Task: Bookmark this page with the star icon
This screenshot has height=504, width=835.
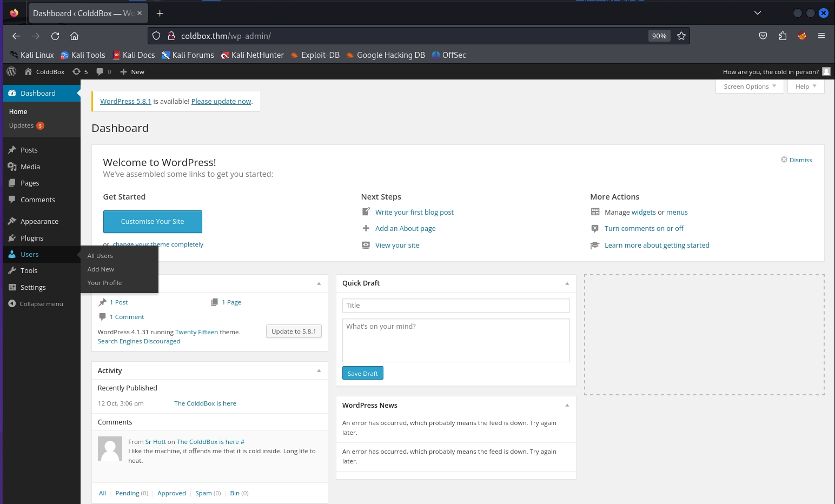Action: point(681,36)
